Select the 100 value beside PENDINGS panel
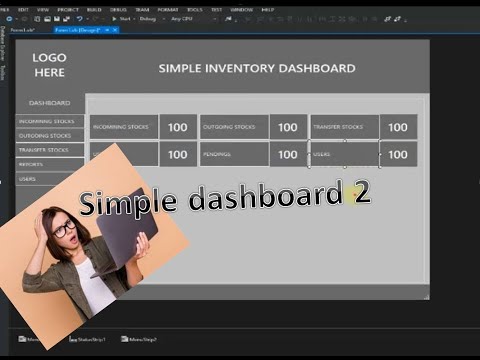The height and width of the screenshot is (360, 480). (x=288, y=154)
